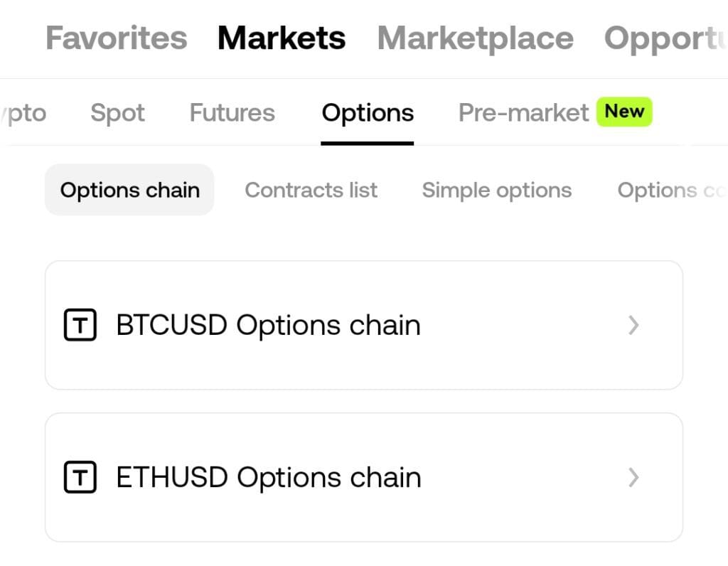Switch to the Contracts list view

tap(311, 190)
